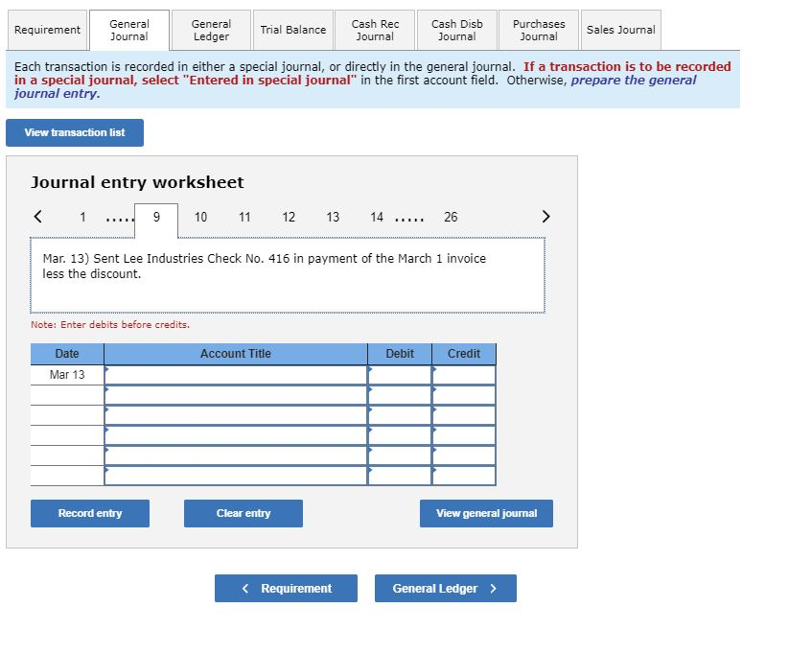Select entry 12 from the worksheet pager

[289, 217]
